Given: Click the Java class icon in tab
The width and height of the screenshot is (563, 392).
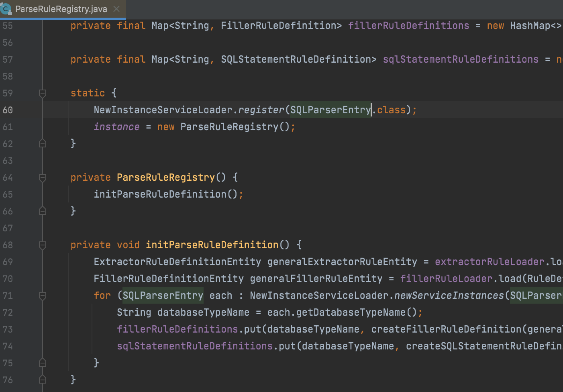Looking at the screenshot, I should pyautogui.click(x=6, y=9).
